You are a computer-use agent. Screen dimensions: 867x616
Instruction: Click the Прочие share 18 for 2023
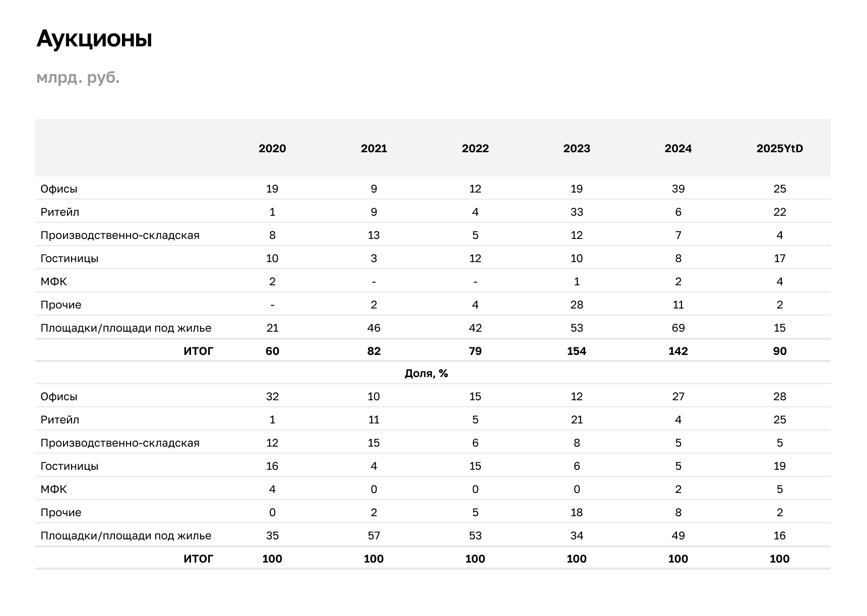click(x=577, y=513)
